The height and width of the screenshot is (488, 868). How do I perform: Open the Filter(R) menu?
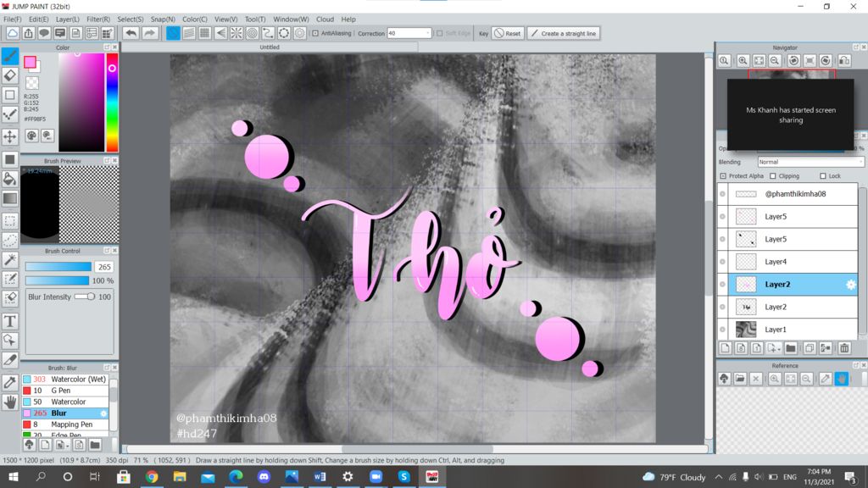point(98,19)
